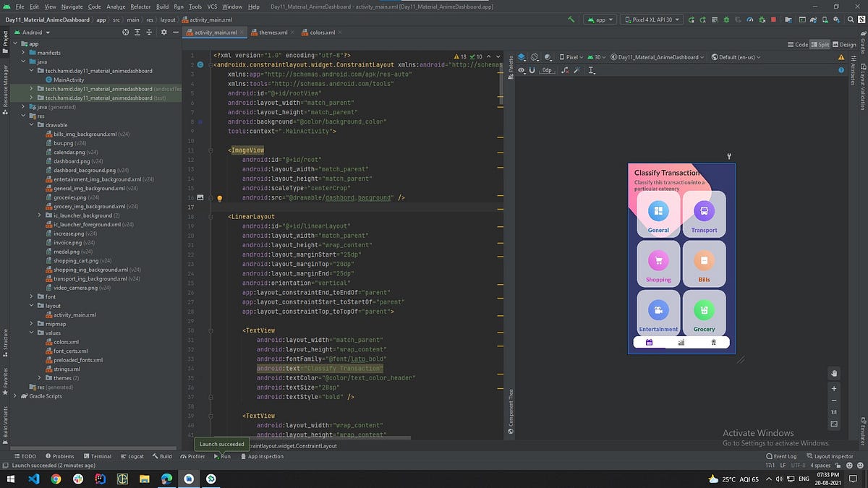868x488 pixels.
Task: Click the zoom in plus button
Action: tap(834, 389)
